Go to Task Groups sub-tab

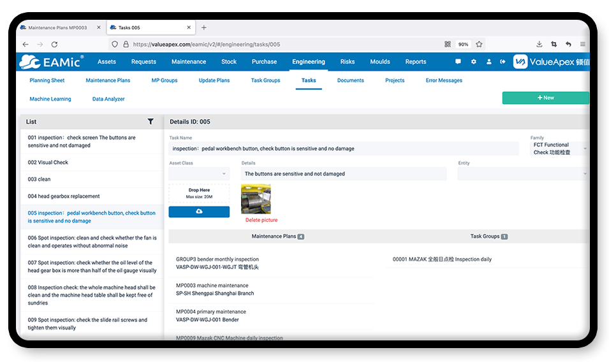click(x=266, y=80)
